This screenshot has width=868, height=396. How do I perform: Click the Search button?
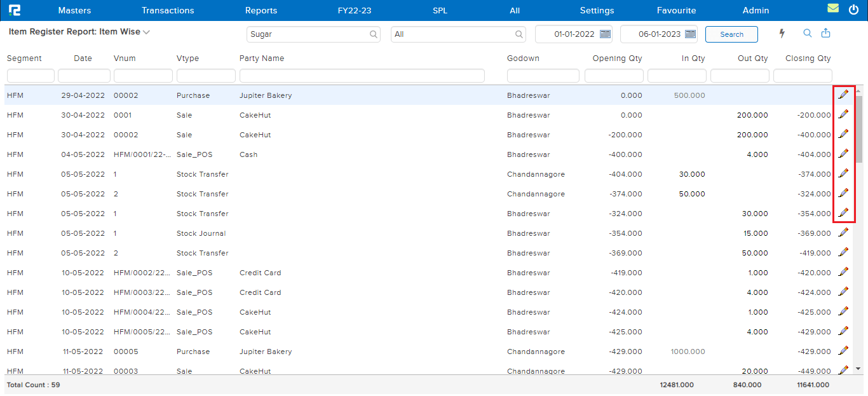[731, 34]
